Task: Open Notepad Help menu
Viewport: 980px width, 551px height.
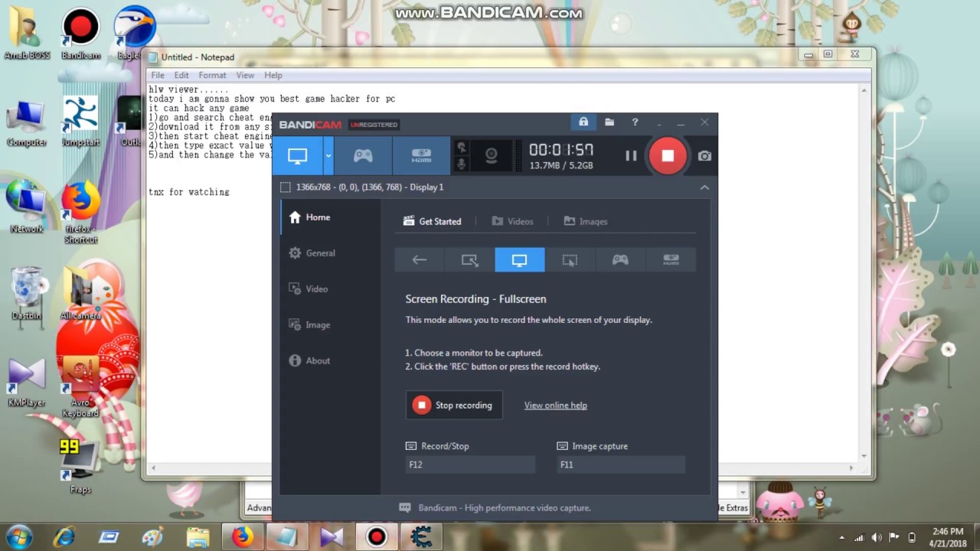Action: coord(273,75)
